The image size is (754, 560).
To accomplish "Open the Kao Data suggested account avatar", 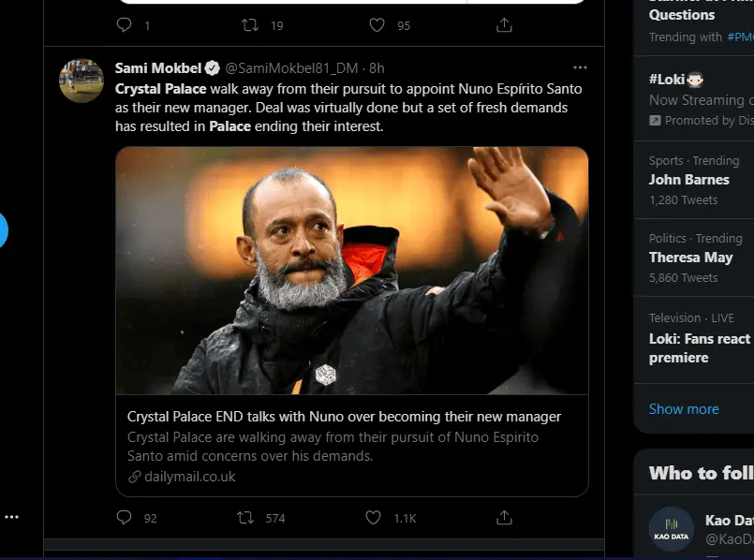I will 672,529.
